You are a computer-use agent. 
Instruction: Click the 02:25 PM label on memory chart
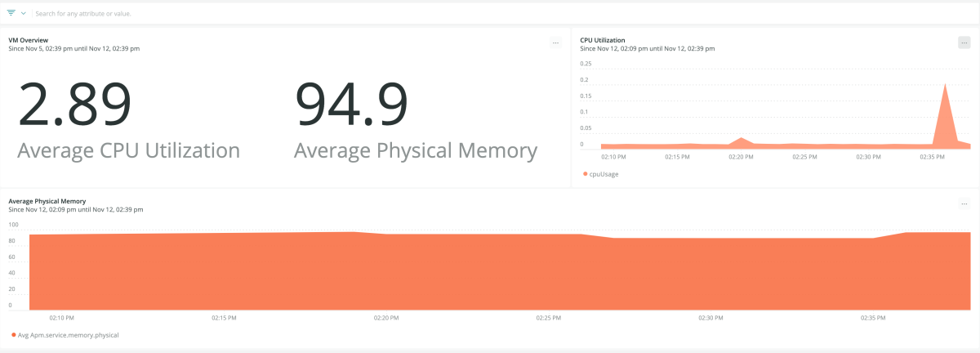coord(548,317)
